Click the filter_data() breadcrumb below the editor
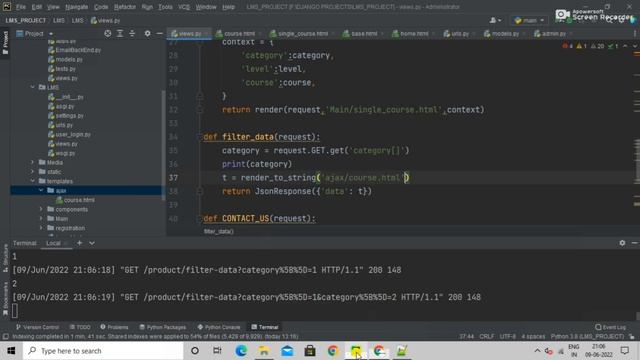The width and height of the screenshot is (640, 360). click(x=218, y=231)
